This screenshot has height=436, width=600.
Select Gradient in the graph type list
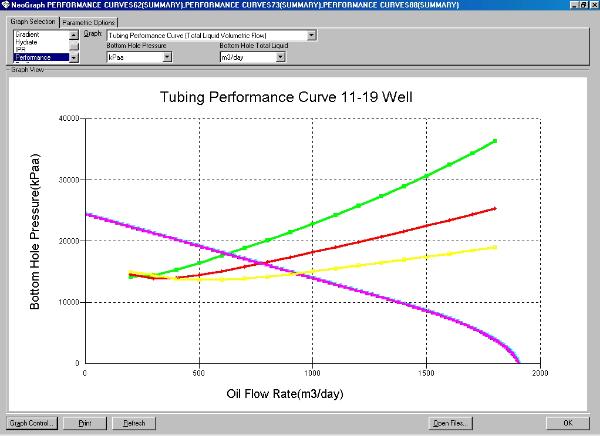(40, 34)
